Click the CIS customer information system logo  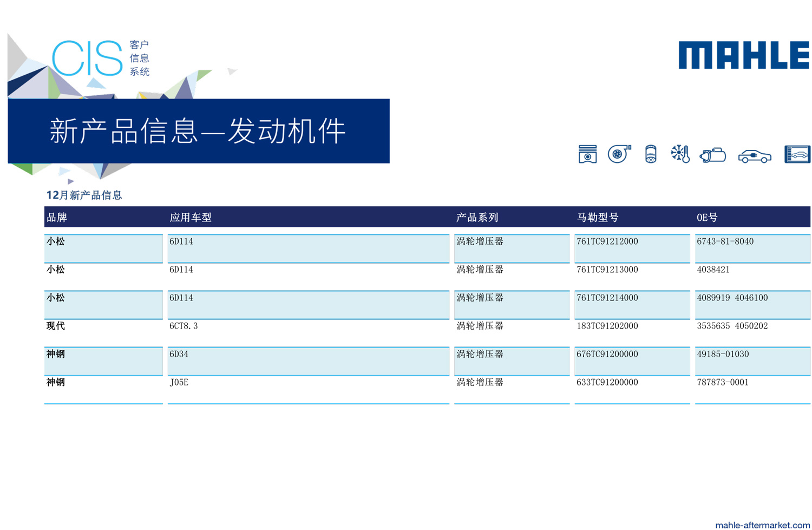(101, 58)
